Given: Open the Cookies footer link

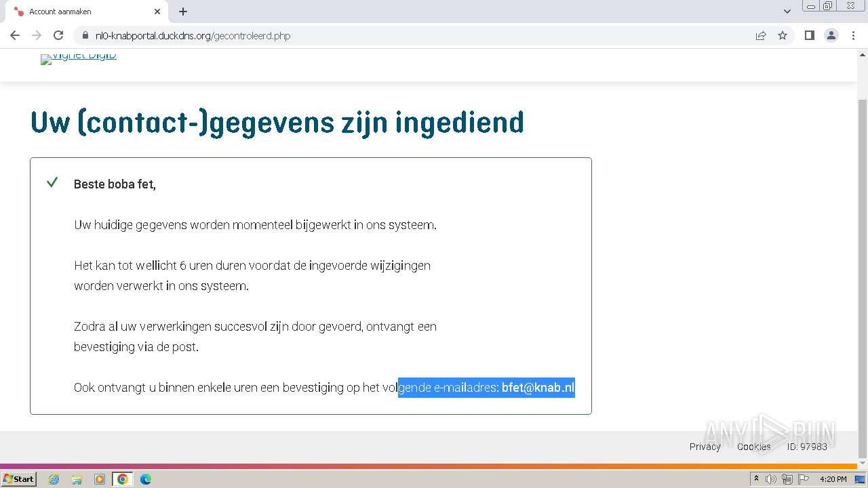Looking at the screenshot, I should point(754,447).
